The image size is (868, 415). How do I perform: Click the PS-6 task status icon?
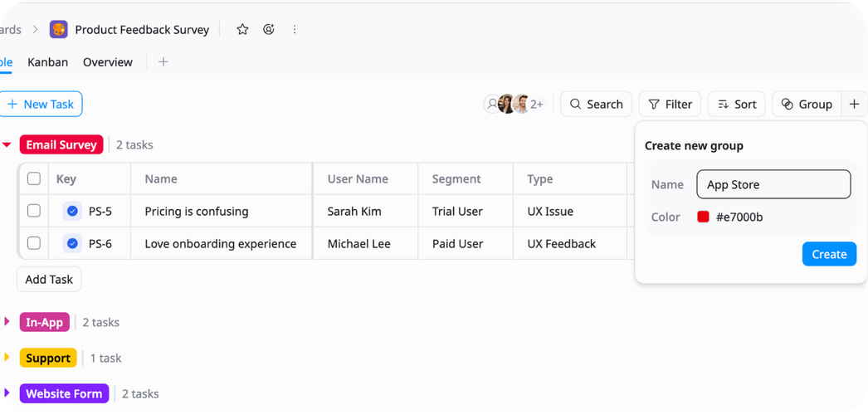point(72,243)
